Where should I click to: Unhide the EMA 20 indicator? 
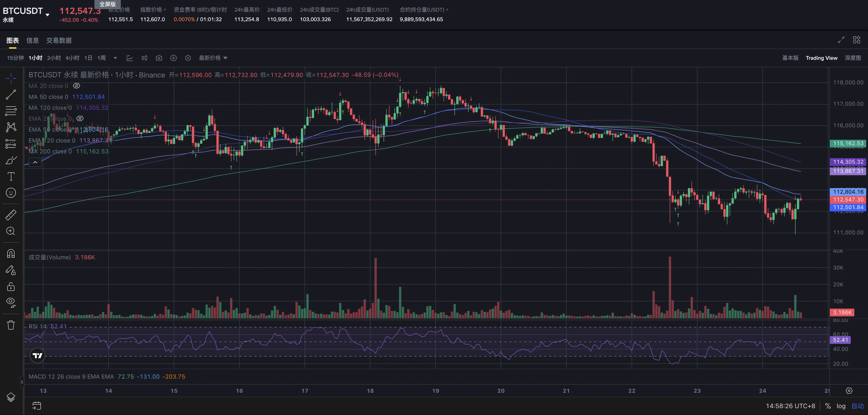pos(80,119)
